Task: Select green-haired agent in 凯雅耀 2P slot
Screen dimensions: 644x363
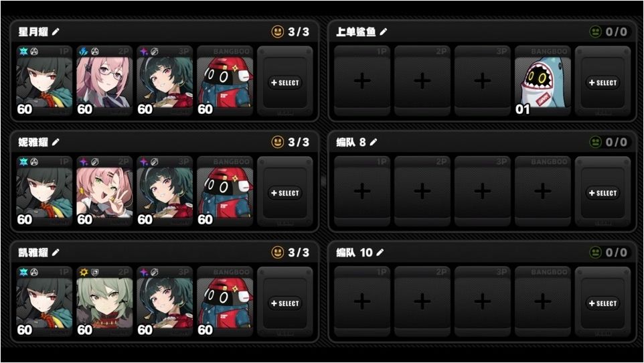Action: [104, 302]
